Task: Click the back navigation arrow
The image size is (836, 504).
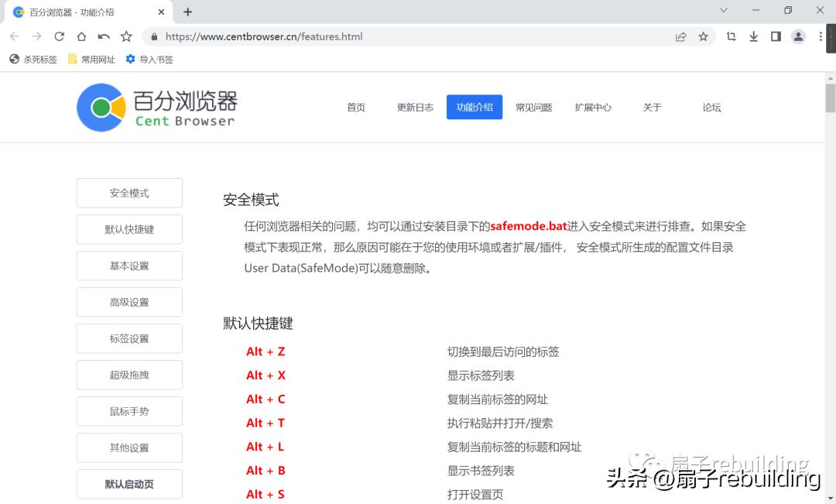Action: [14, 36]
